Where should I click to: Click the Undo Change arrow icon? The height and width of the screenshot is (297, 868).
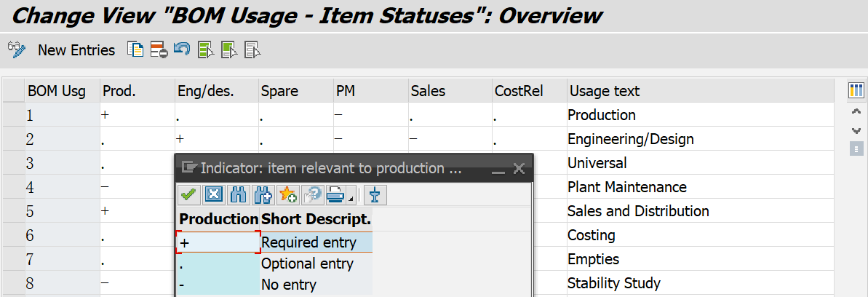pos(182,49)
